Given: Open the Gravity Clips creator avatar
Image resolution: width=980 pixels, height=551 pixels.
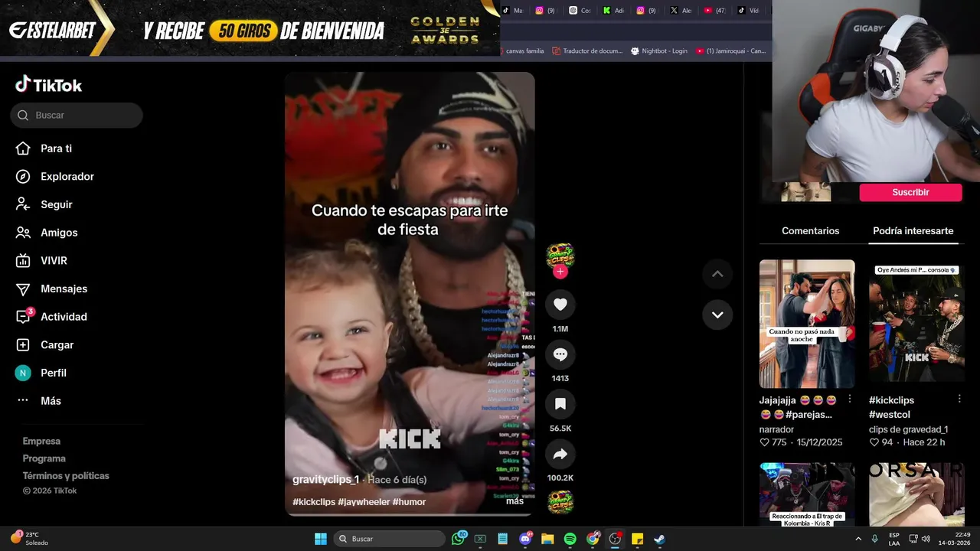Looking at the screenshot, I should pos(560,256).
